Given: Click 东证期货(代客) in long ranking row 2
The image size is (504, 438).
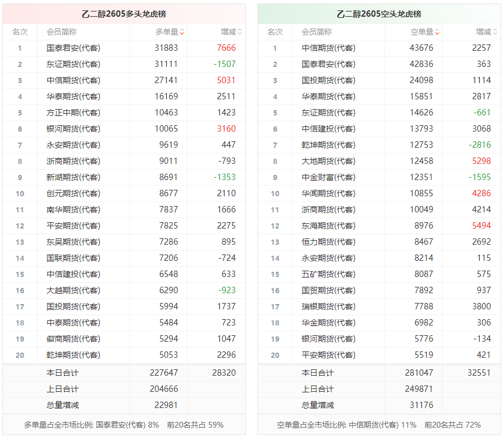Looking at the screenshot, I should (x=73, y=64).
